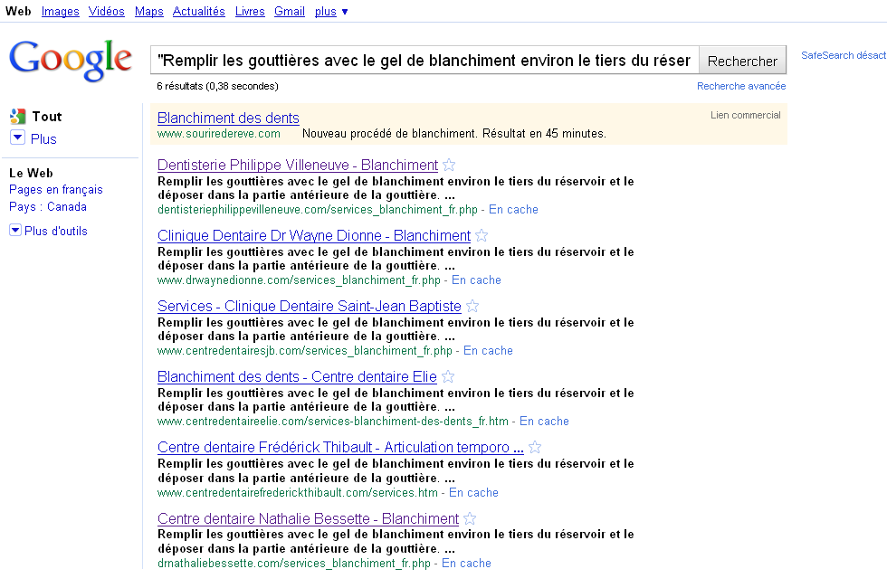The height and width of the screenshot is (588, 887).
Task: Open the Gmail link
Action: (289, 11)
